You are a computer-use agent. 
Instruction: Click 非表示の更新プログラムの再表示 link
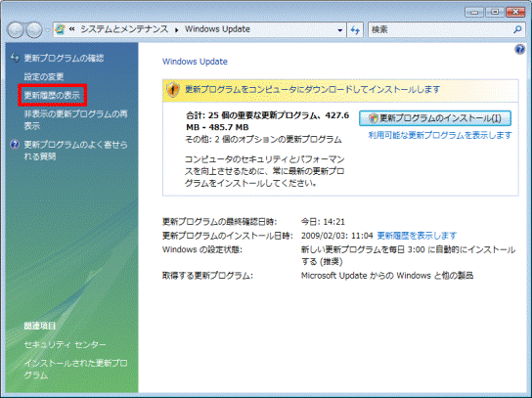pos(75,119)
